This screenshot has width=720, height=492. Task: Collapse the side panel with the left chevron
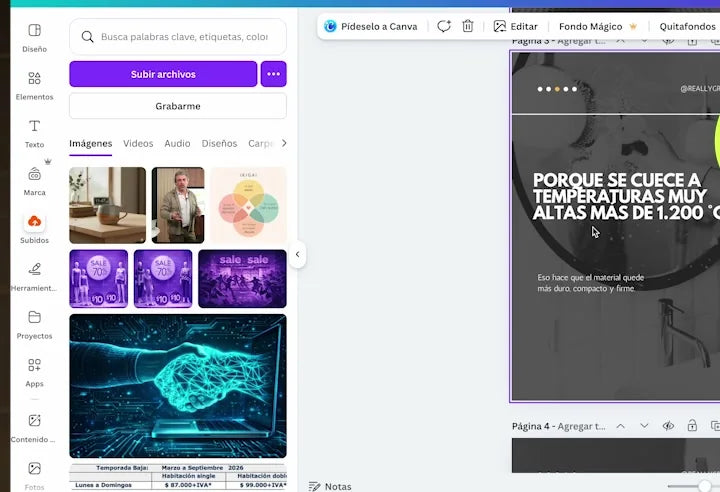[x=298, y=254]
